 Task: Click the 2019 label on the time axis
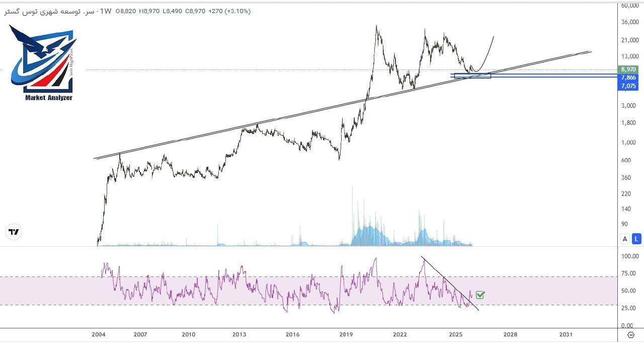coord(346,334)
